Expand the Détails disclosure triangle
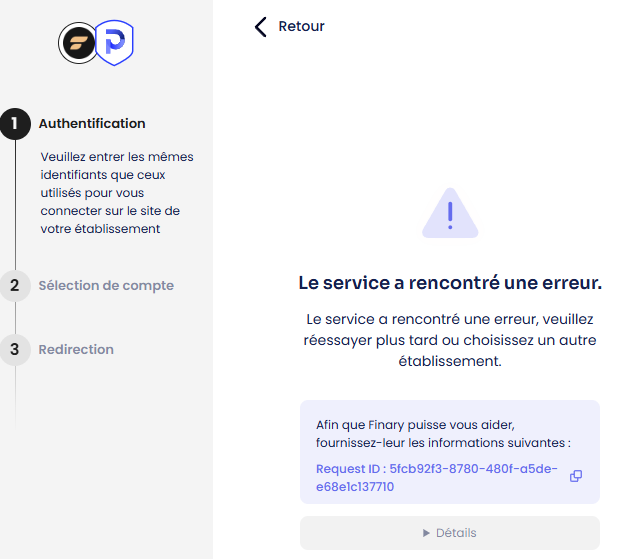The image size is (625, 559). pyautogui.click(x=426, y=533)
